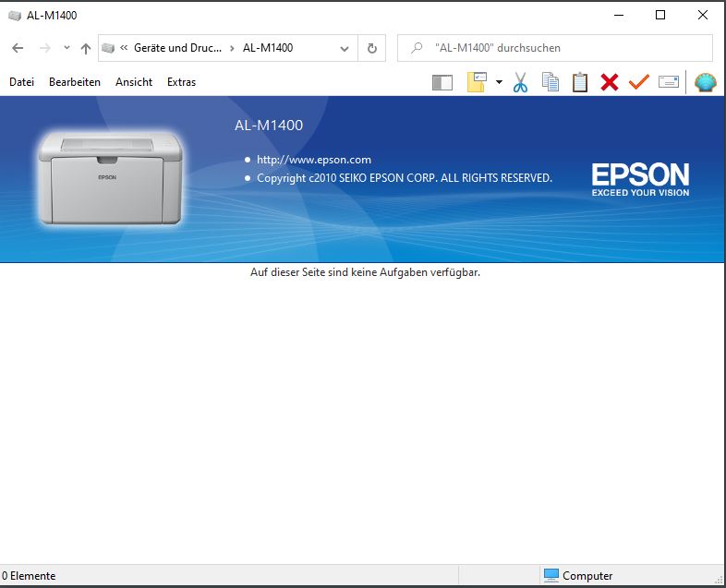This screenshot has width=726, height=588.
Task: Open the Datei menu
Action: click(x=22, y=82)
